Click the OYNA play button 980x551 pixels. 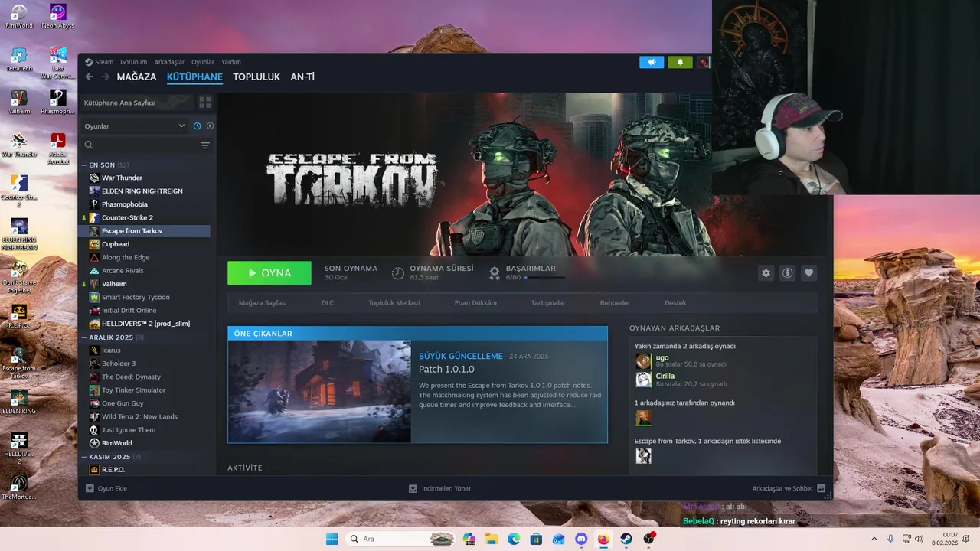coord(269,272)
